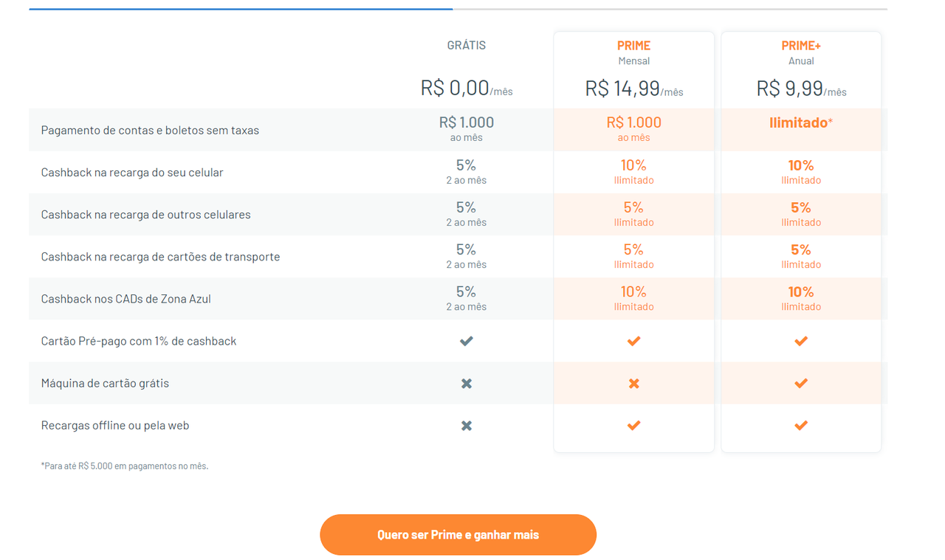945x560 pixels.
Task: Click the Cashback nos CADs de Zona Azul label
Action: [126, 299]
